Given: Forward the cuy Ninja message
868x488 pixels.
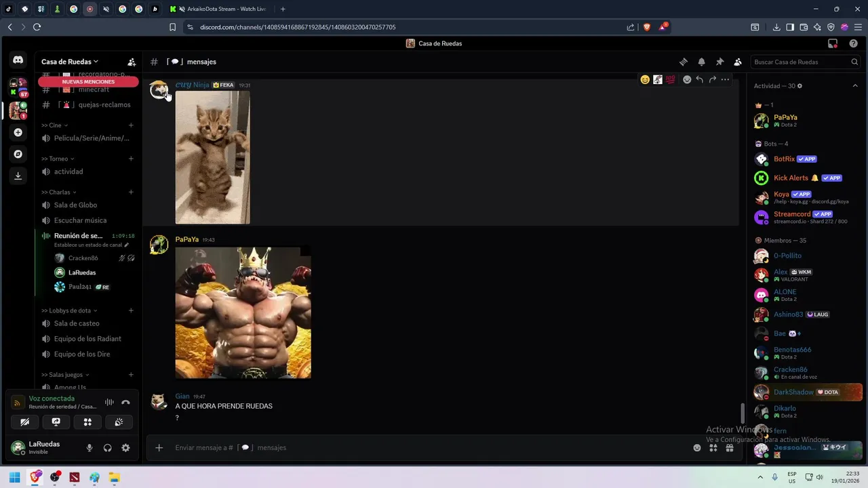Looking at the screenshot, I should (x=712, y=79).
